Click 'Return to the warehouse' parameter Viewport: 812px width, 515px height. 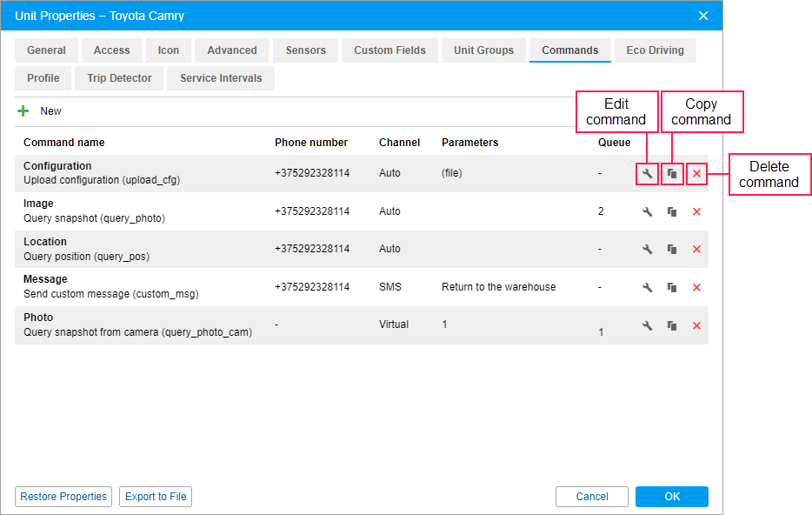point(498,286)
